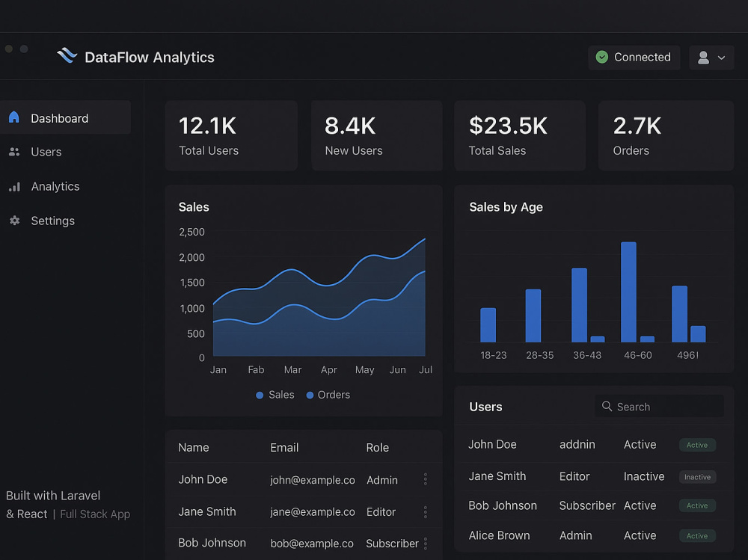This screenshot has height=560, width=748.
Task: Click the Jul label on Sales chart
Action: click(x=426, y=369)
